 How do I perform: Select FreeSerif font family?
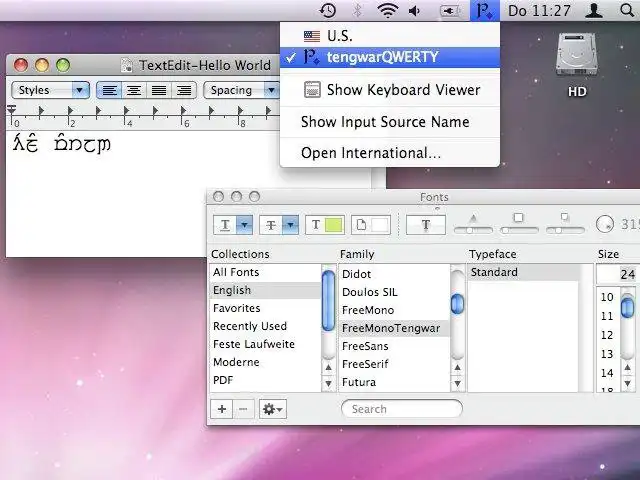pyautogui.click(x=394, y=364)
